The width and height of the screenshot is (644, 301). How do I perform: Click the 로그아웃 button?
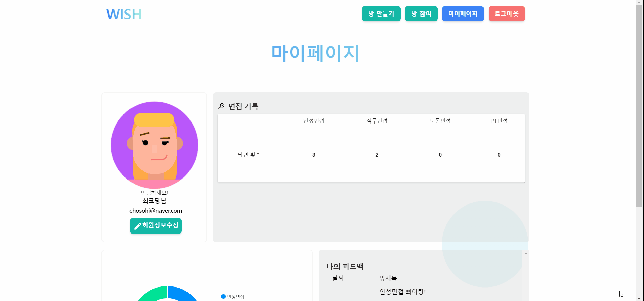[x=506, y=13]
